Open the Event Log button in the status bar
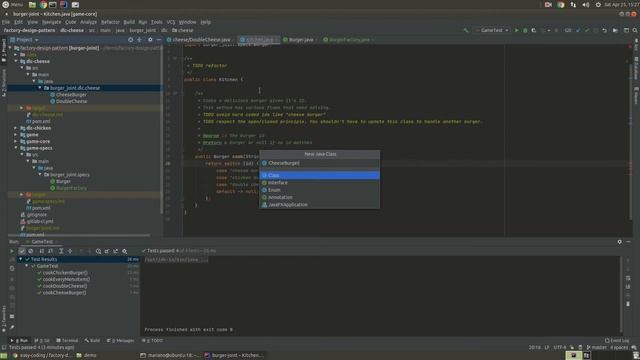 coord(617,340)
